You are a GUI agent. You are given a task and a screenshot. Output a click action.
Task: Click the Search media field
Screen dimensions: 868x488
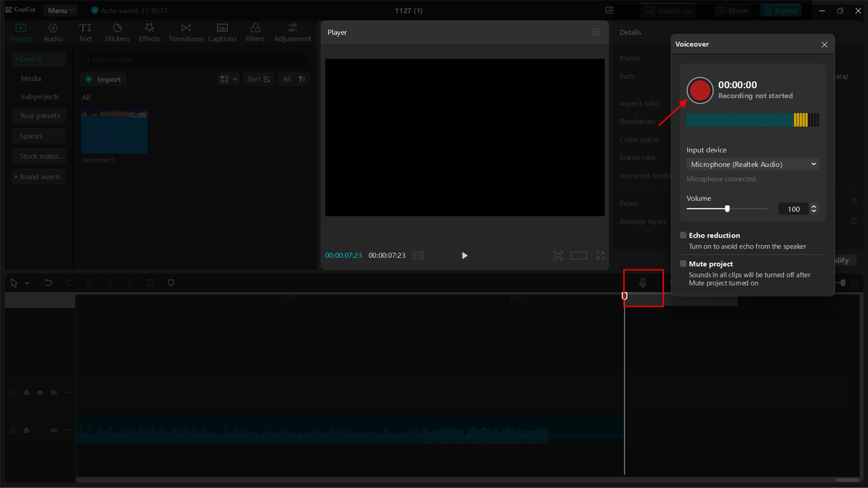195,60
